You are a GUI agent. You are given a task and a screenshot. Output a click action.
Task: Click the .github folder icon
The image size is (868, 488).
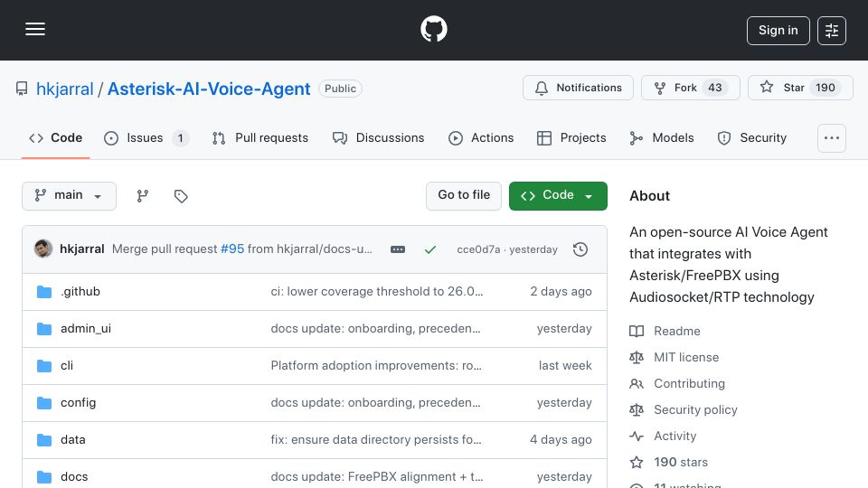point(44,292)
